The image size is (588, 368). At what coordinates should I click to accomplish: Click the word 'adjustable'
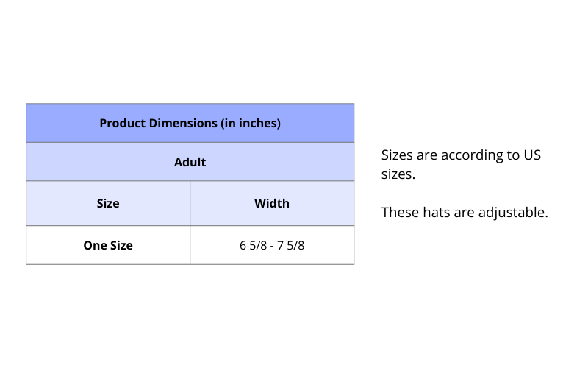(x=513, y=213)
